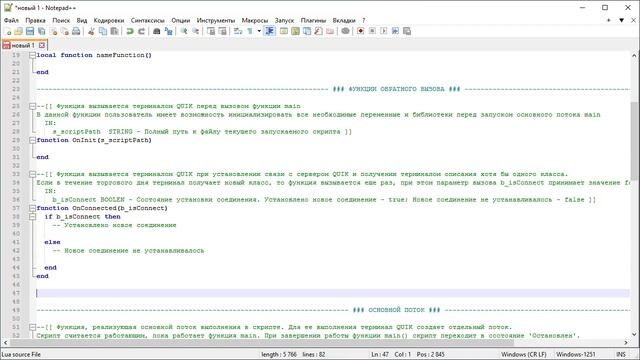Open the dropdown arrow beside the pilcrow
This screenshot has height=360, width=640.
tap(259, 31)
